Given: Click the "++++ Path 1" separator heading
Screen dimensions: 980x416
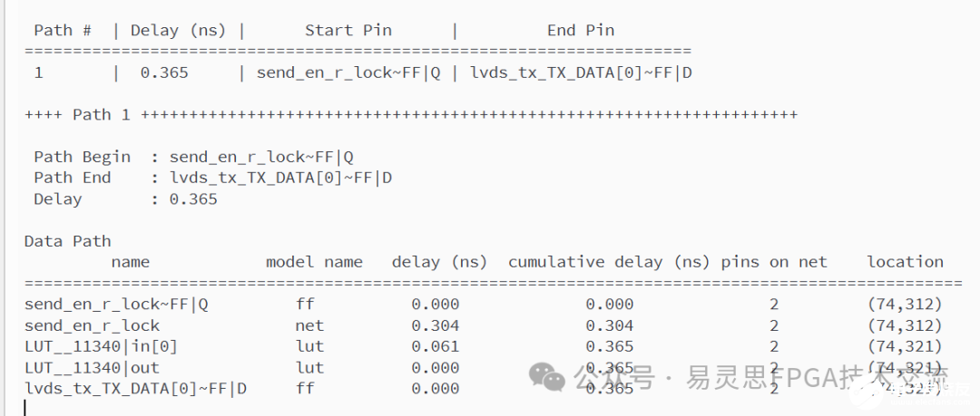Looking at the screenshot, I should pos(80,115).
